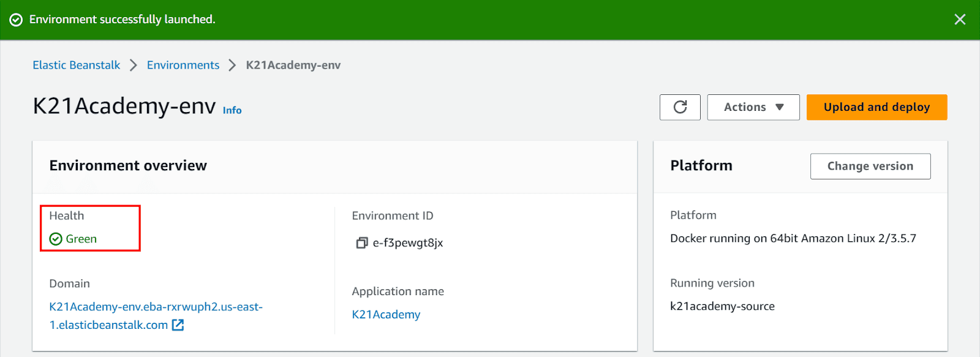Select the environment ID text e-f3pewgt8jx

click(x=408, y=243)
